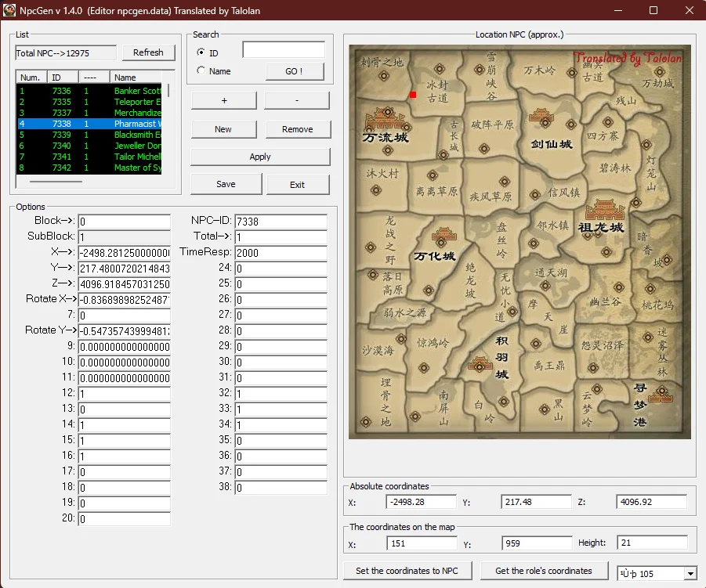This screenshot has width=706, height=588.
Task: Click the New button
Action: coord(223,129)
